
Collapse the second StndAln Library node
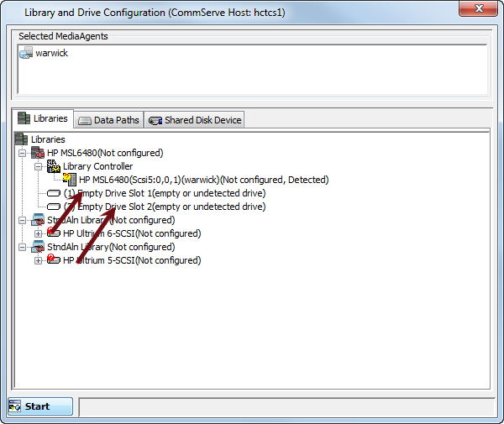click(x=23, y=247)
